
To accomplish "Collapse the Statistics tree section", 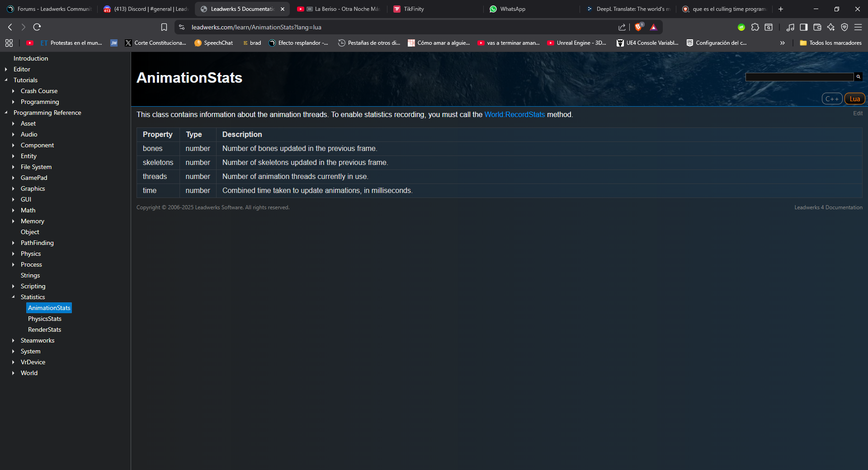I will click(13, 297).
